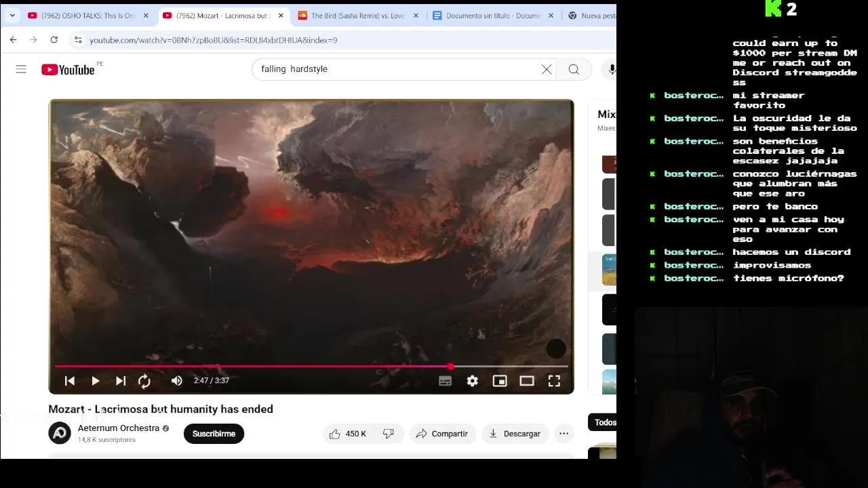Select the video title text
The width and height of the screenshot is (868, 488).
tap(161, 409)
